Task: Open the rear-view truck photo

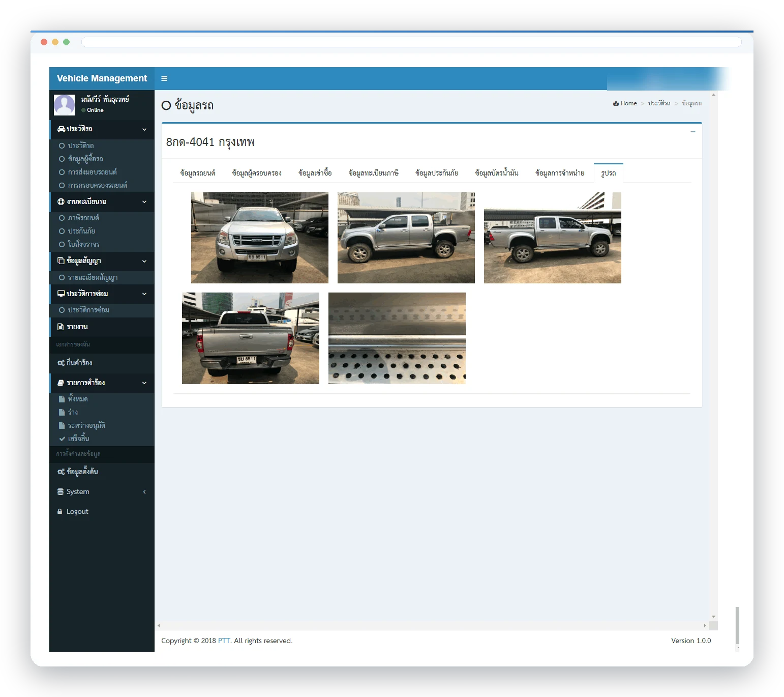Action: (251, 338)
